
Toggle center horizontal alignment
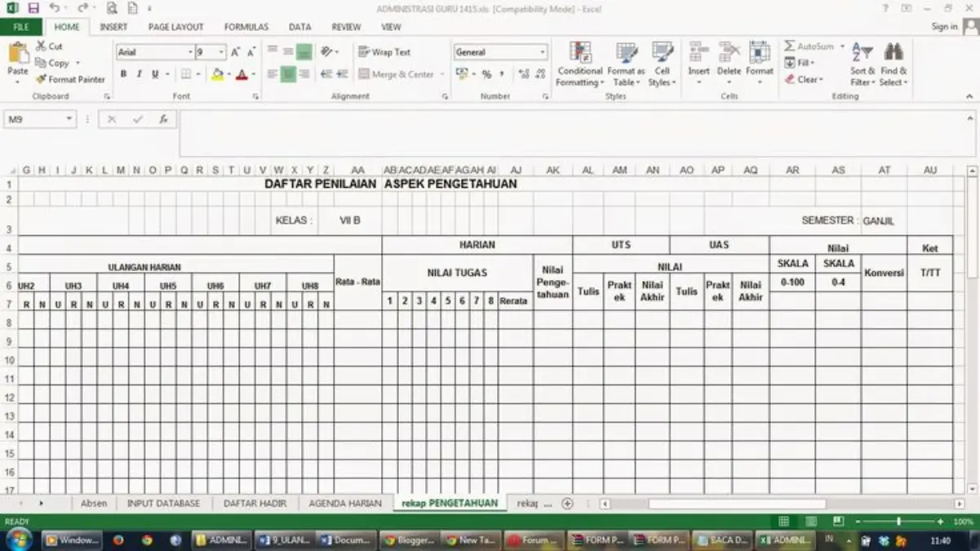[288, 74]
